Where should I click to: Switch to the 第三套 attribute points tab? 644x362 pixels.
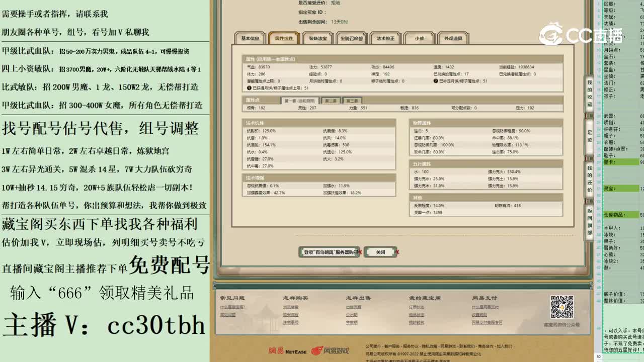[x=352, y=101]
